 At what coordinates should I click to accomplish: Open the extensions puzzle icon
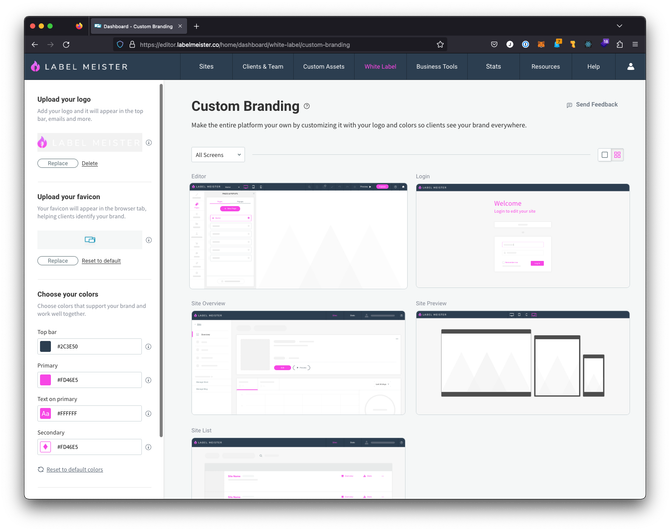point(620,44)
